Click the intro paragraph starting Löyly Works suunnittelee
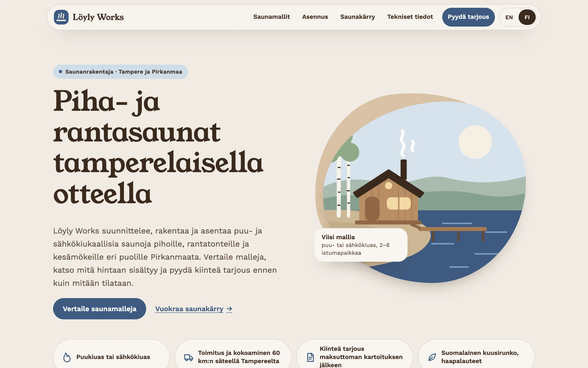 pyautogui.click(x=165, y=257)
